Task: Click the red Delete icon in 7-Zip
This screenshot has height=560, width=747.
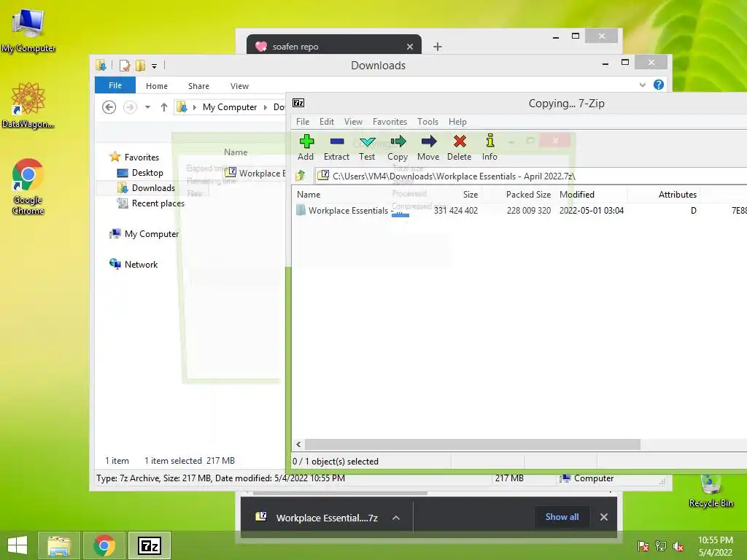Action: click(x=460, y=147)
